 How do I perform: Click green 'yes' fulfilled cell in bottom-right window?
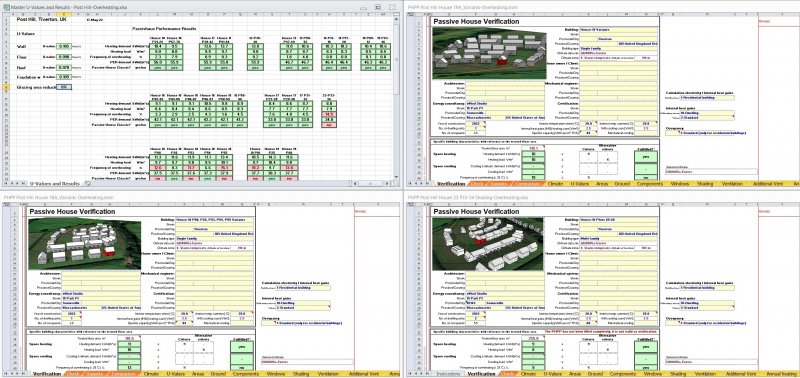tap(645, 346)
